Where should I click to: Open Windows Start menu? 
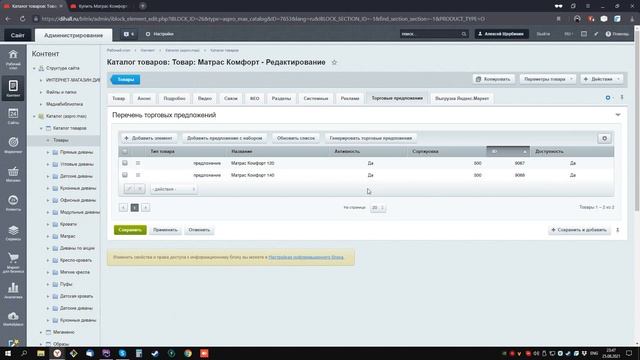pyautogui.click(x=8, y=353)
